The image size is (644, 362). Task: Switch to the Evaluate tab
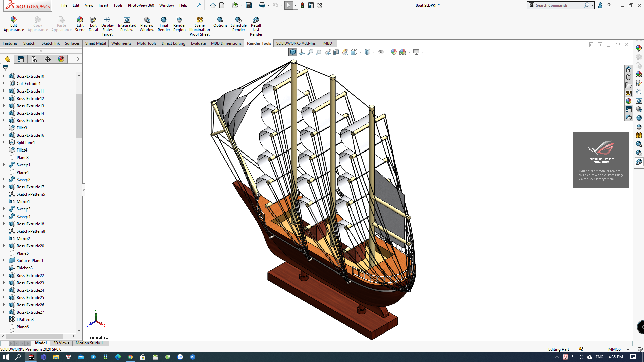pos(198,43)
